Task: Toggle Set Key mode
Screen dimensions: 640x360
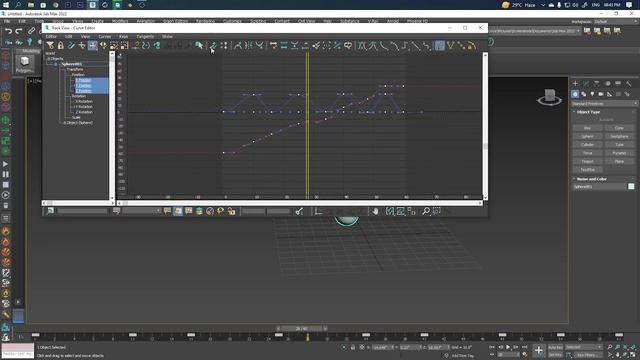Action: click(555, 355)
